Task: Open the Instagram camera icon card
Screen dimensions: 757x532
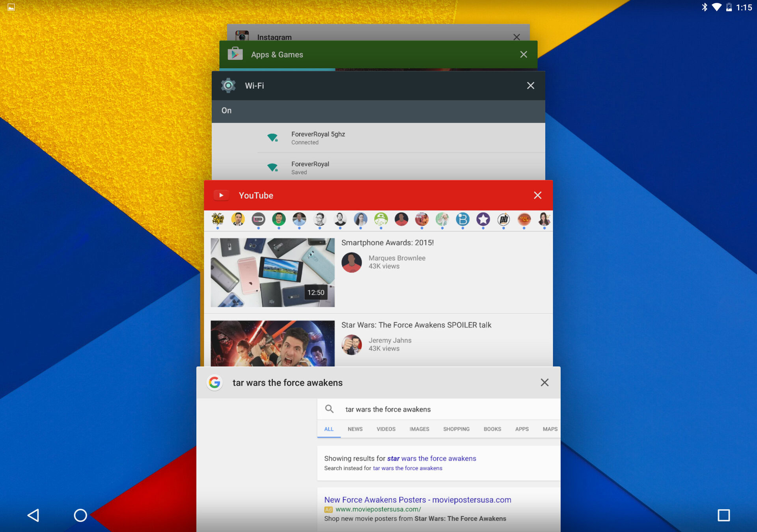Action: 242,36
